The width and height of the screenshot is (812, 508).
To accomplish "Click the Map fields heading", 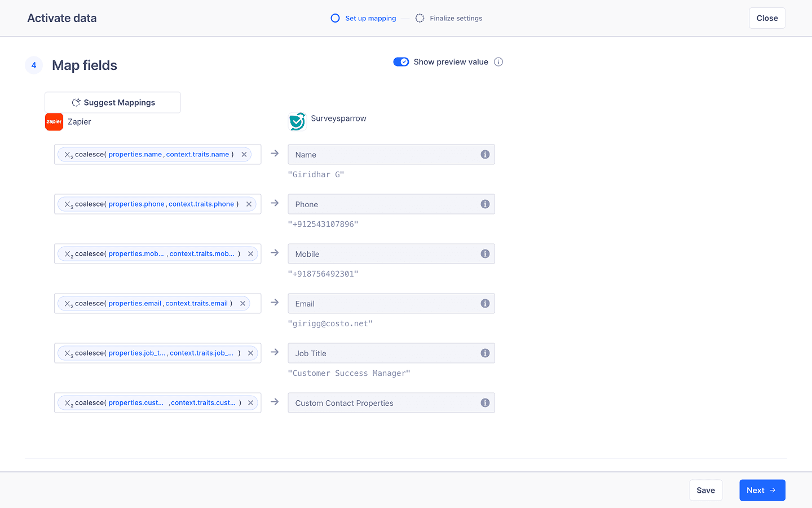I will (x=85, y=65).
